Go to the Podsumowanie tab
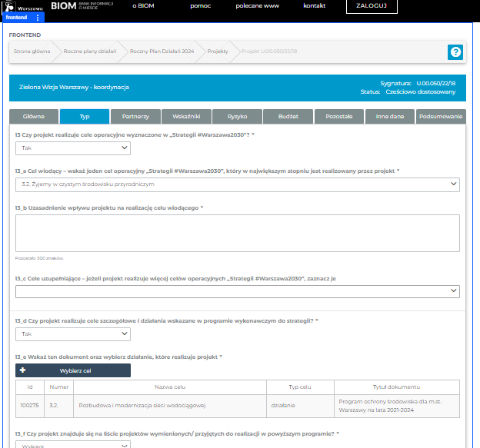480x448 pixels. pyautogui.click(x=441, y=117)
